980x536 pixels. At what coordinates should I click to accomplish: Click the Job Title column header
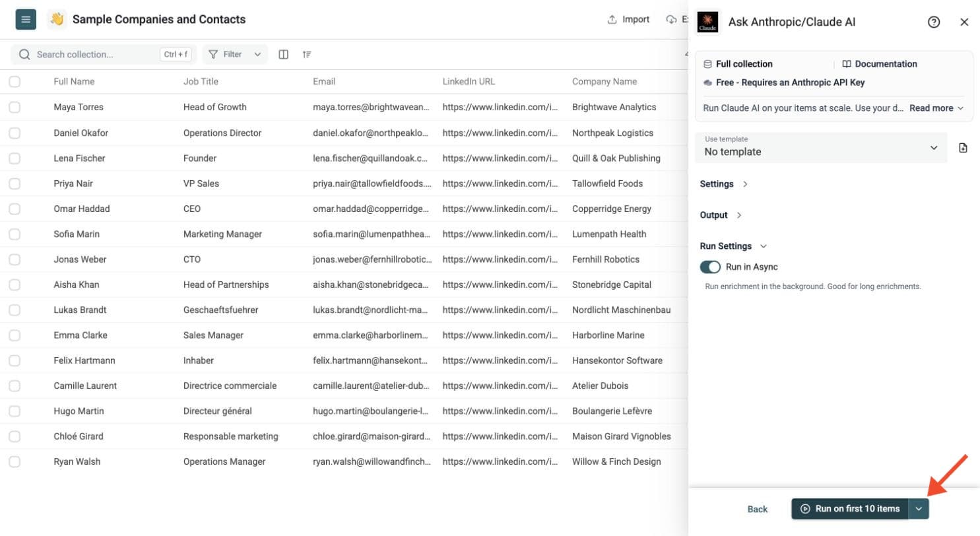point(201,82)
